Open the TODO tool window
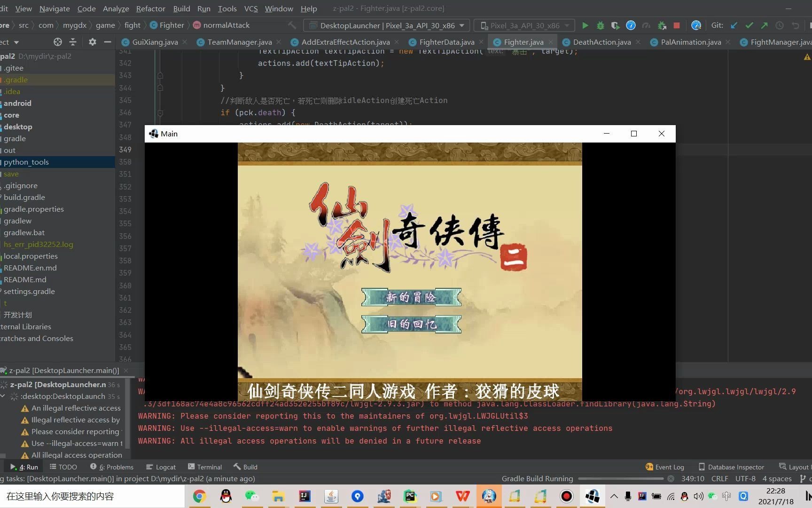The height and width of the screenshot is (508, 812). (63, 467)
